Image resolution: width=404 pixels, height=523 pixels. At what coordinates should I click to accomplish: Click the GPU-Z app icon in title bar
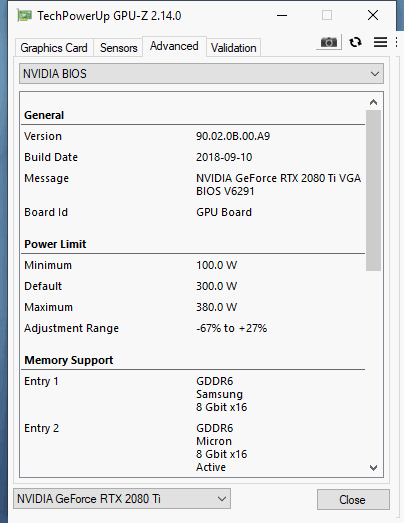pyautogui.click(x=24, y=15)
